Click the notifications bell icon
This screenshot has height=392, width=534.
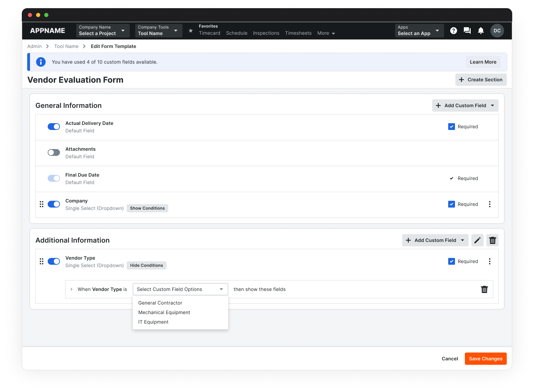pyautogui.click(x=481, y=31)
